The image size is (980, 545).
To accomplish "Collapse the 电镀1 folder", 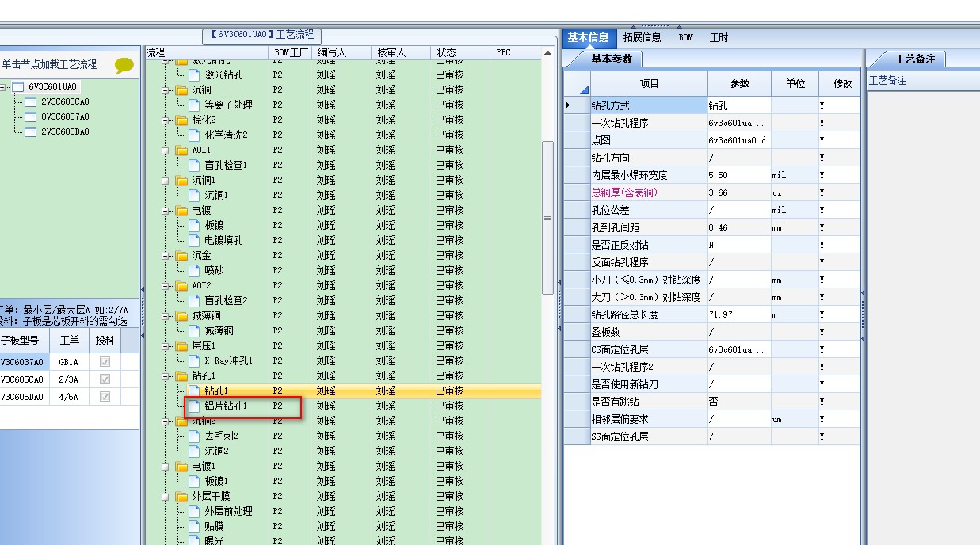I will tap(167, 467).
